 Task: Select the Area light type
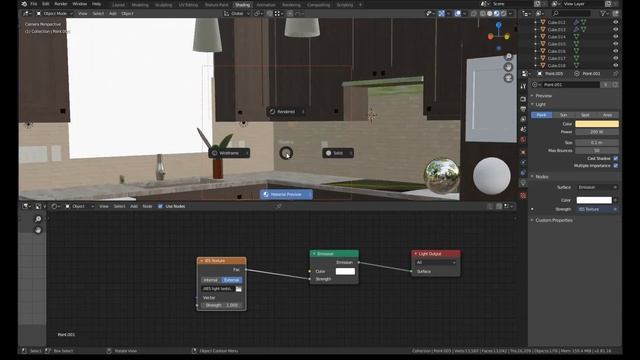tap(607, 115)
